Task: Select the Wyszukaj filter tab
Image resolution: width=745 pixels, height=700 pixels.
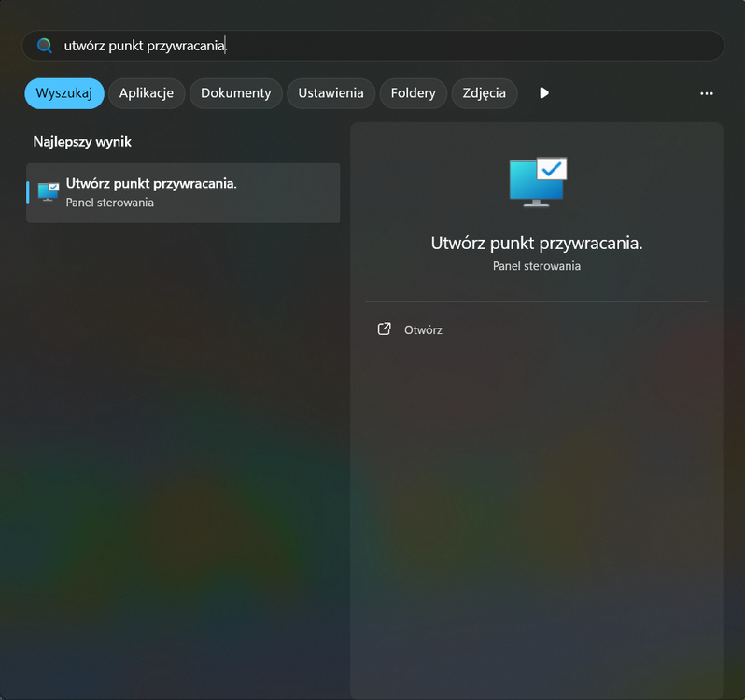Action: (x=64, y=93)
